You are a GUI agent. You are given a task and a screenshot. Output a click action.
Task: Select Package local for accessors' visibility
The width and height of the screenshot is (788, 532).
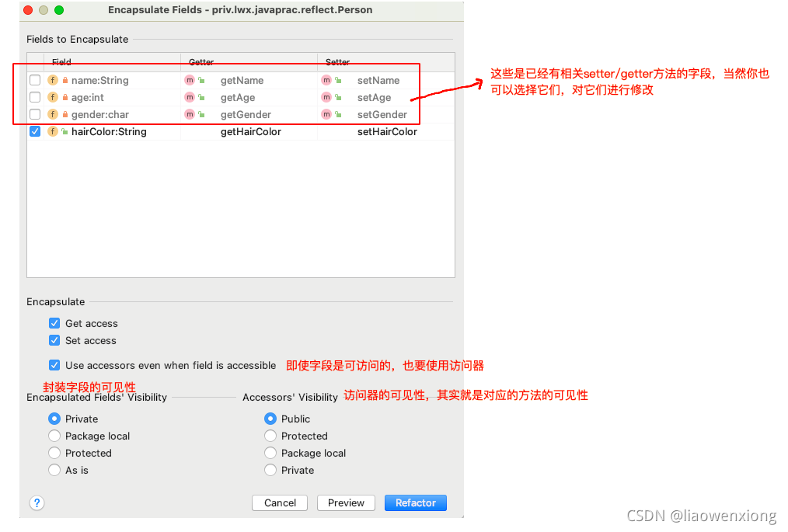(x=270, y=453)
